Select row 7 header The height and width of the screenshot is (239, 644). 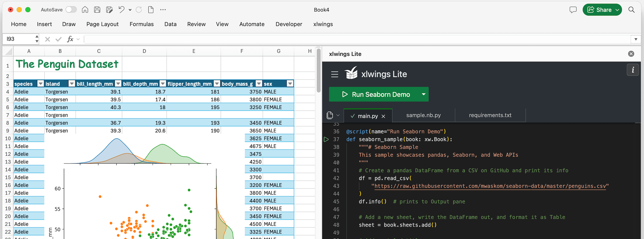tap(8, 115)
